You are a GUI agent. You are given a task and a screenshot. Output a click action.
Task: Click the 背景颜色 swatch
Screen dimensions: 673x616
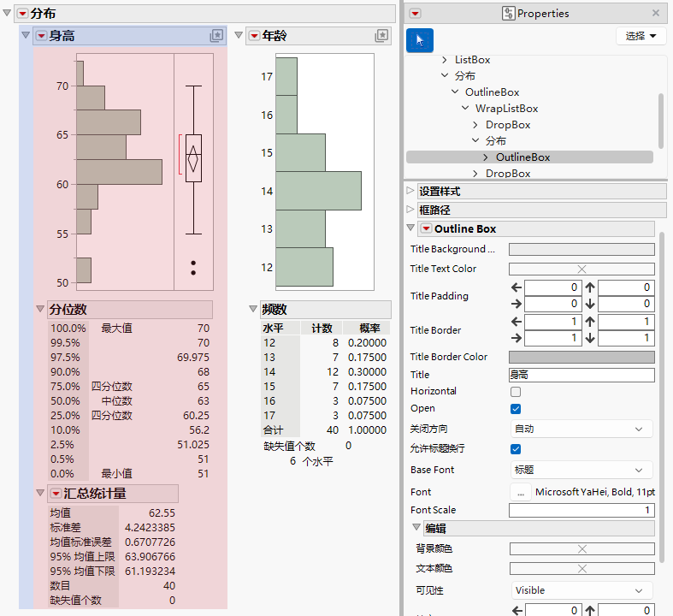582,549
